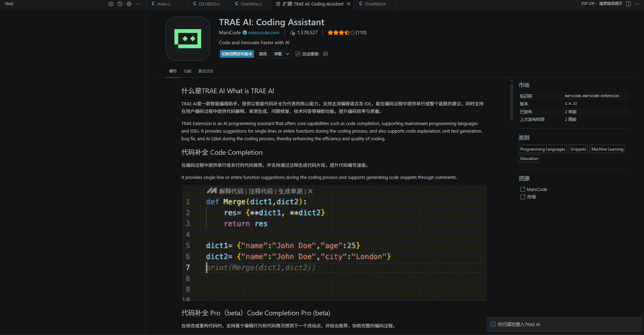Select the 更改日志 changelog tab
Image resolution: width=644 pixels, height=335 pixels.
pos(206,71)
